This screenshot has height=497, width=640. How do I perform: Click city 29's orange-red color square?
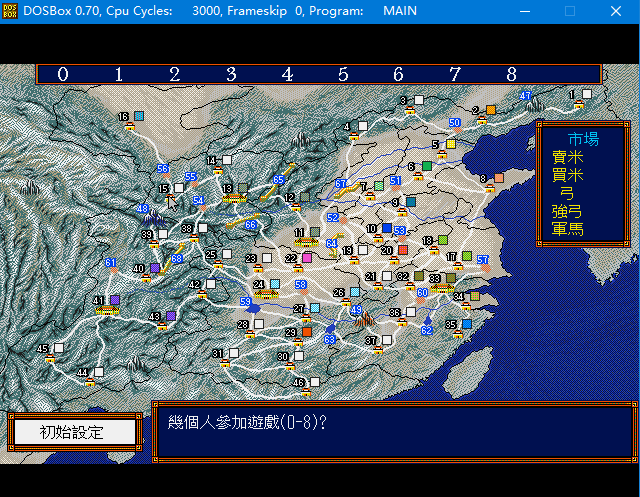[x=307, y=332]
